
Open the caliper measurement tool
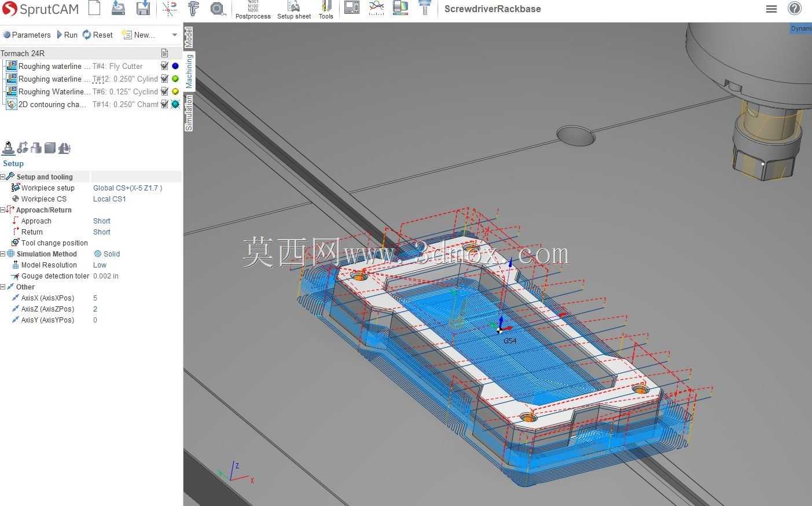point(193,8)
